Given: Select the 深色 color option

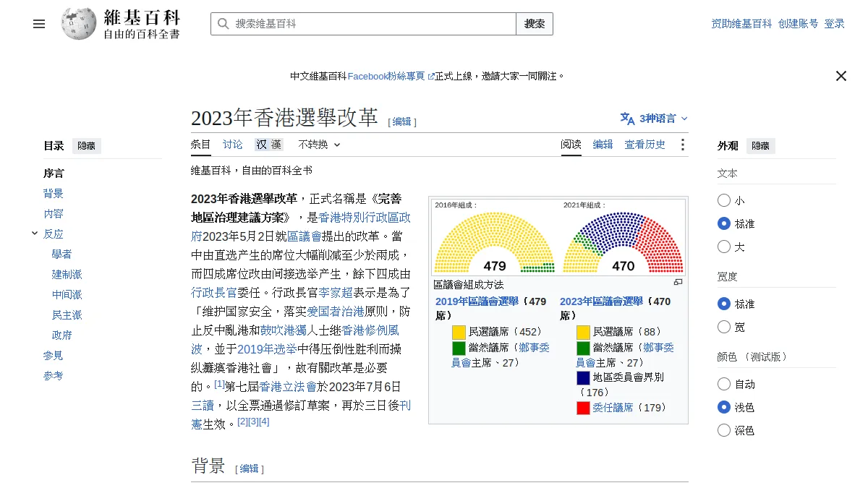Looking at the screenshot, I should point(724,430).
